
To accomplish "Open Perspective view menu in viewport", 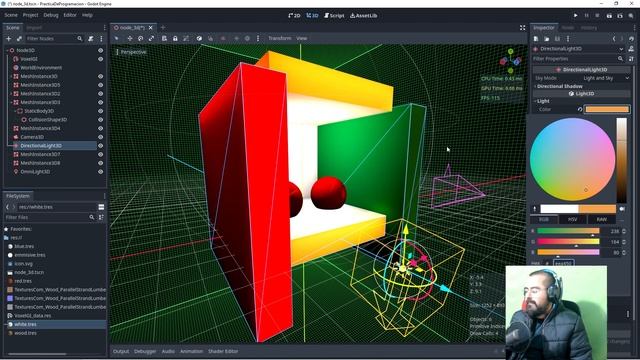I will (131, 52).
